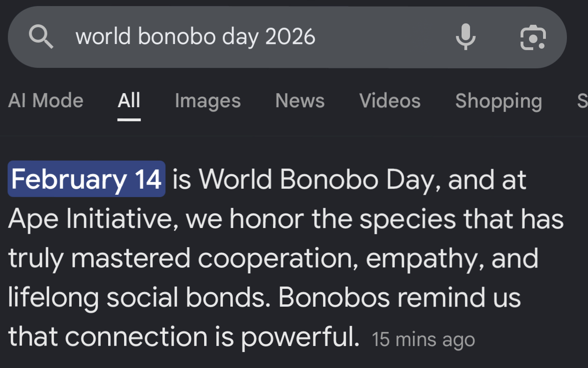Click empty search bar space before microphone
588x368 pixels.
point(384,37)
